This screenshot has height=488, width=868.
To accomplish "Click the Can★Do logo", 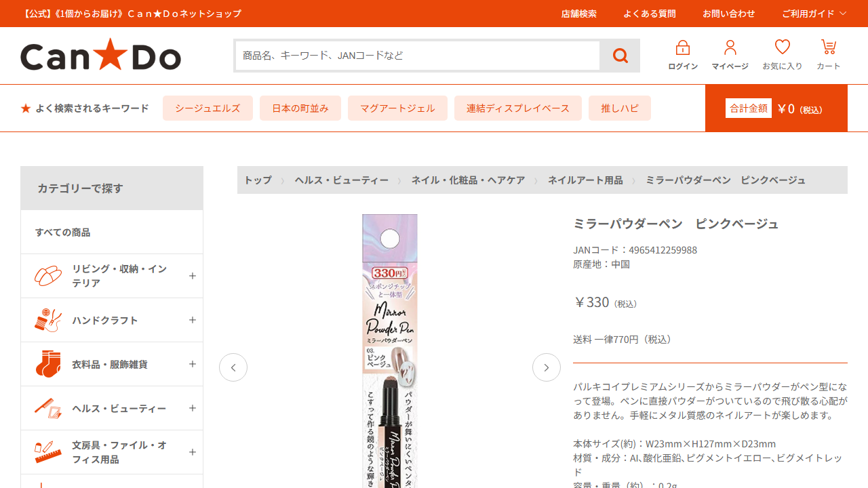I will [x=100, y=55].
